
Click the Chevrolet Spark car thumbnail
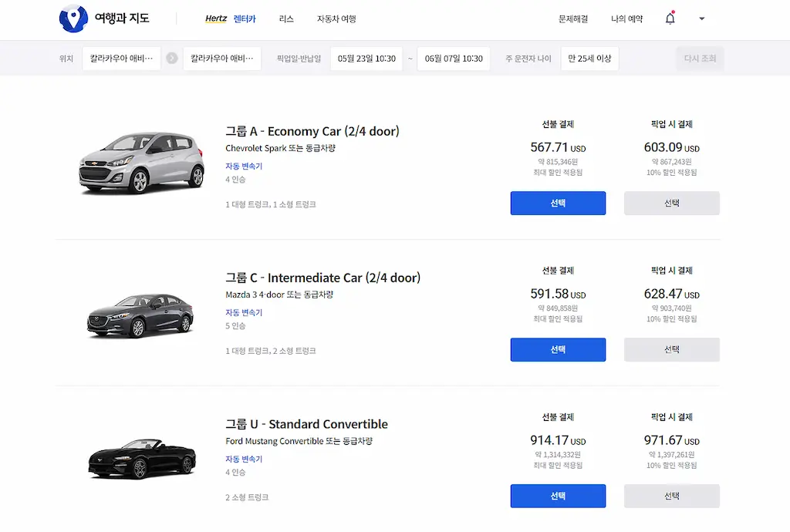(x=141, y=160)
